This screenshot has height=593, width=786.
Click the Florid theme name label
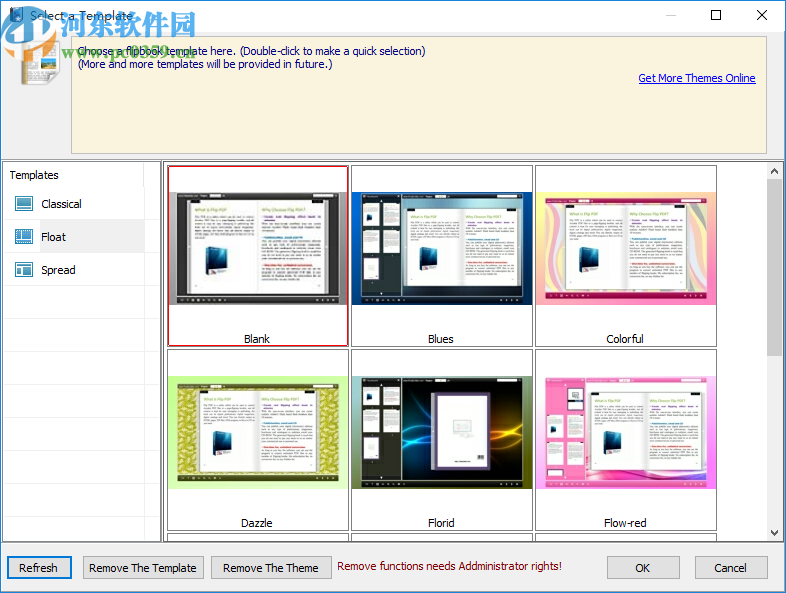pyautogui.click(x=441, y=523)
